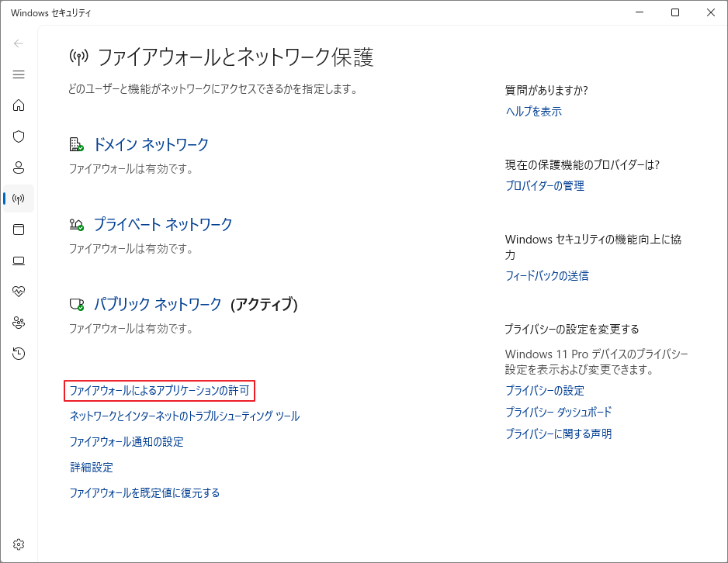Click the Windows セキュリティ window title
The image size is (728, 563).
pyautogui.click(x=50, y=13)
